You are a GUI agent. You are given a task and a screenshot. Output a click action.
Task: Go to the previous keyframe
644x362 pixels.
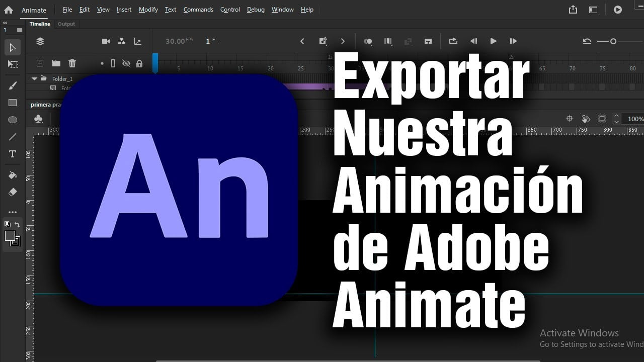tap(302, 41)
